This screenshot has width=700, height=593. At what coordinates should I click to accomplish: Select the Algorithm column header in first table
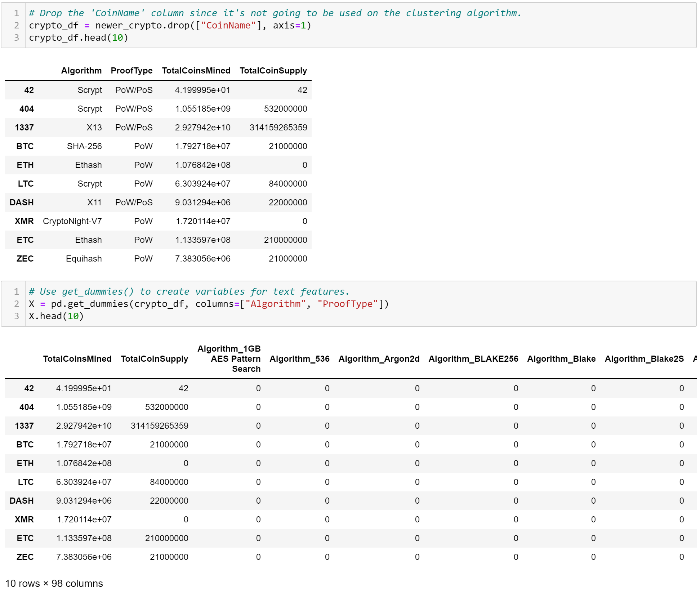[x=81, y=71]
